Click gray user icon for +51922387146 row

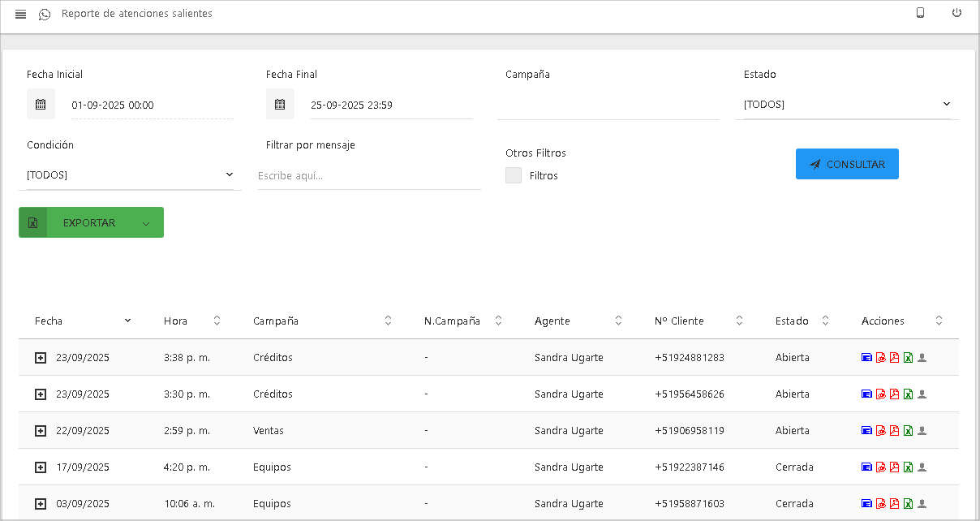pos(922,467)
